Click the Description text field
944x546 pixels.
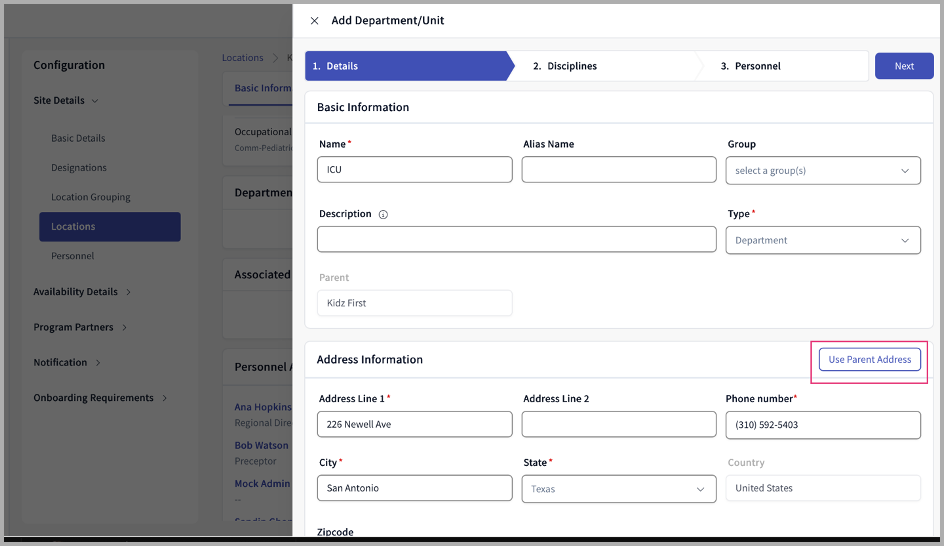click(x=516, y=240)
